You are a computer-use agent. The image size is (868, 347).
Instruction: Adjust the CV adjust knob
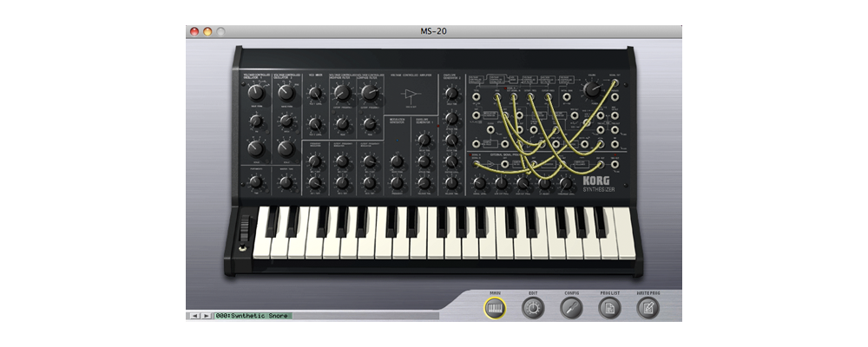(x=545, y=184)
